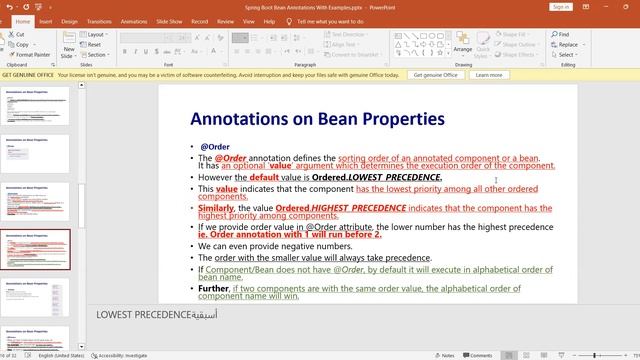Click Tell me what you want to do
The image size is (640, 360).
point(330,22)
